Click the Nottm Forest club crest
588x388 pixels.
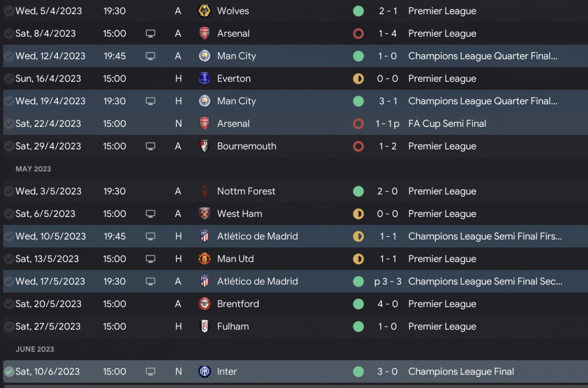click(x=204, y=191)
